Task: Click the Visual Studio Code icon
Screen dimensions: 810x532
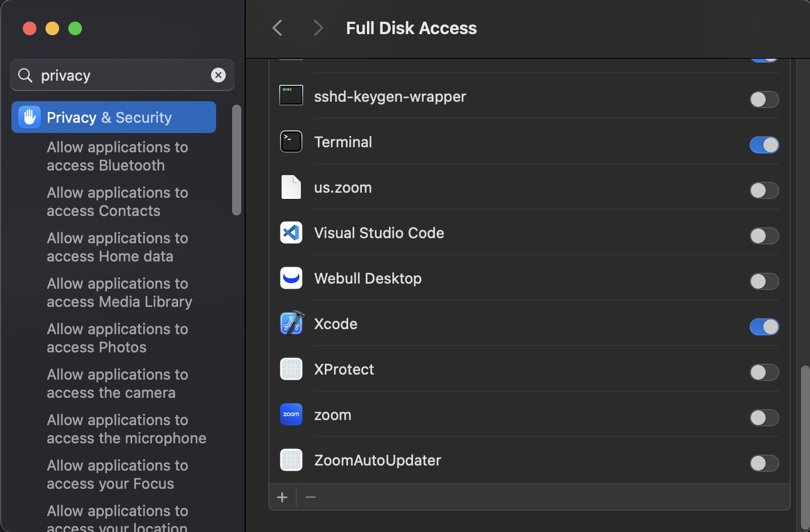Action: point(291,232)
